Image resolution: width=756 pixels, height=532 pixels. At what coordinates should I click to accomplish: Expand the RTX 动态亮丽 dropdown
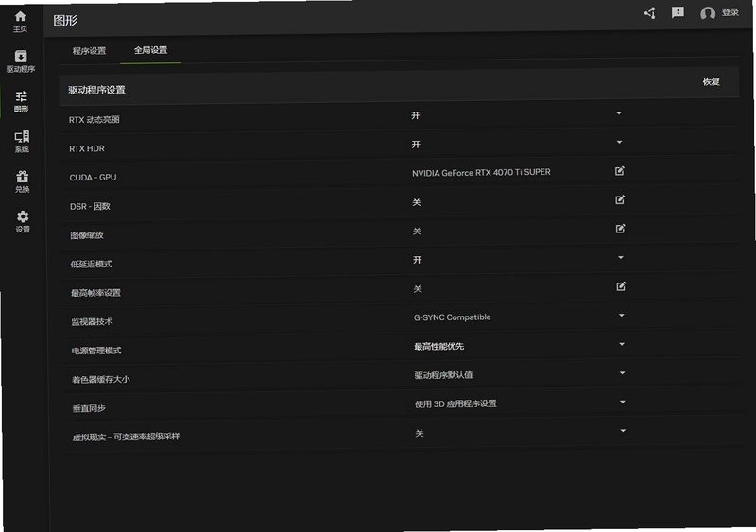619,112
